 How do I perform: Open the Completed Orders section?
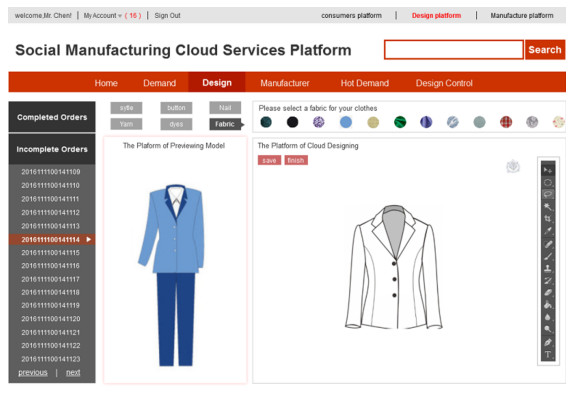coord(52,117)
